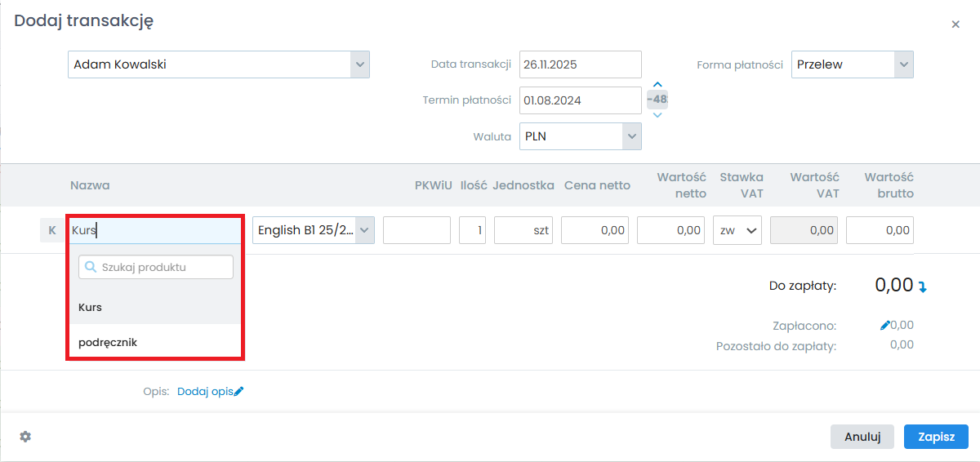Click the Cena netto input field
980x462 pixels.
[x=595, y=230]
